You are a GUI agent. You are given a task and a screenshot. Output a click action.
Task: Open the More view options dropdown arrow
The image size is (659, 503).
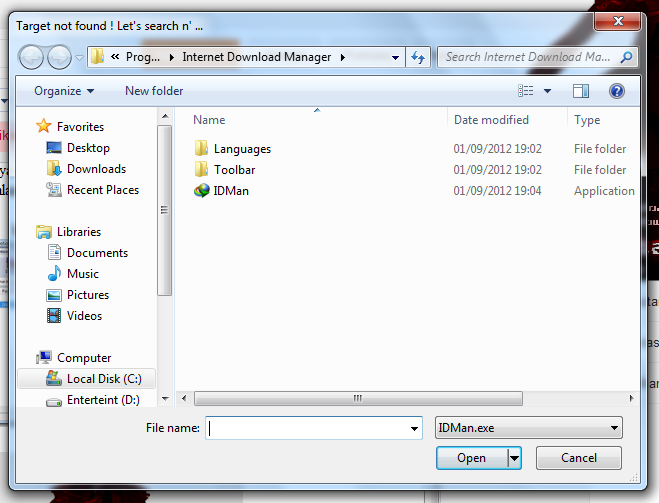point(547,91)
